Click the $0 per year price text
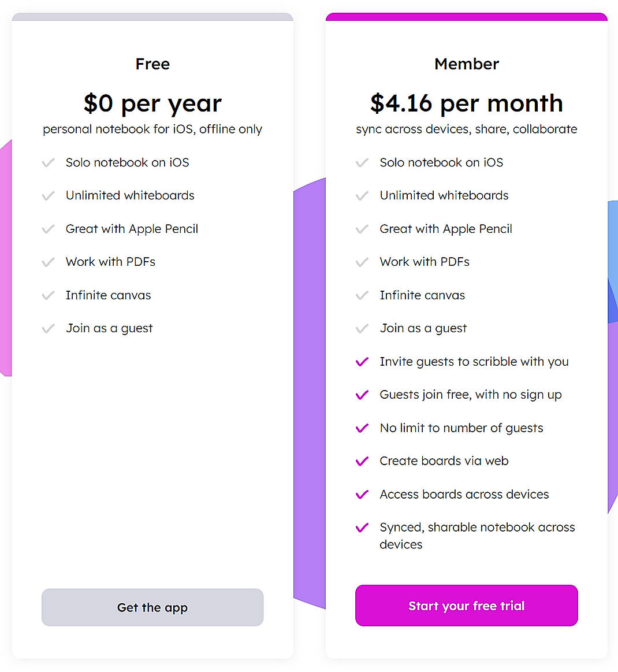This screenshot has height=672, width=618. [x=152, y=103]
